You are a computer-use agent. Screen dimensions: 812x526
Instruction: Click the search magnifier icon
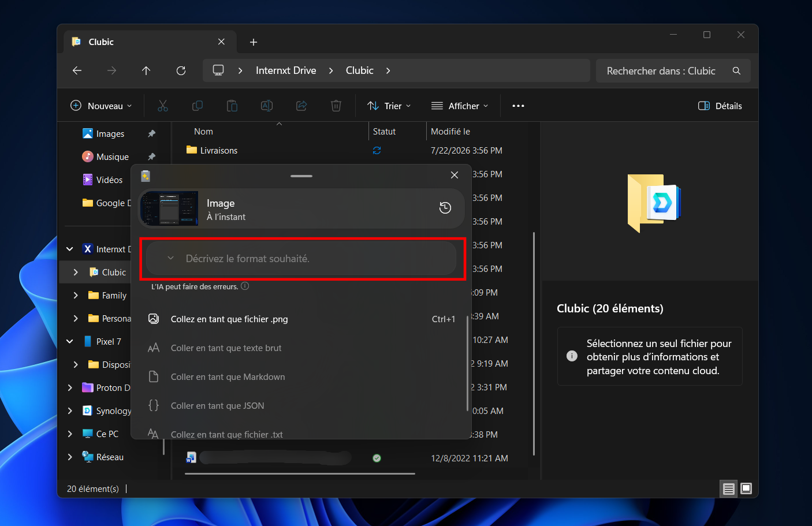pyautogui.click(x=736, y=70)
